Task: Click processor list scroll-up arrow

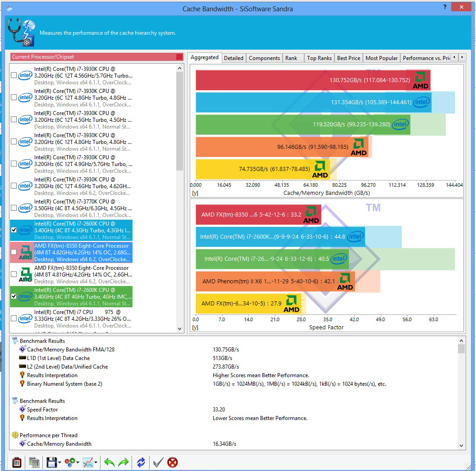Action: tap(179, 69)
